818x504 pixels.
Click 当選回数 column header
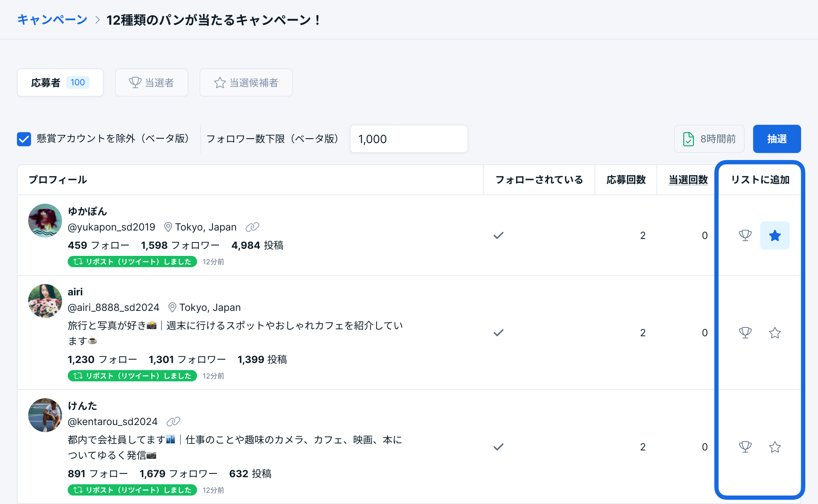tap(688, 180)
